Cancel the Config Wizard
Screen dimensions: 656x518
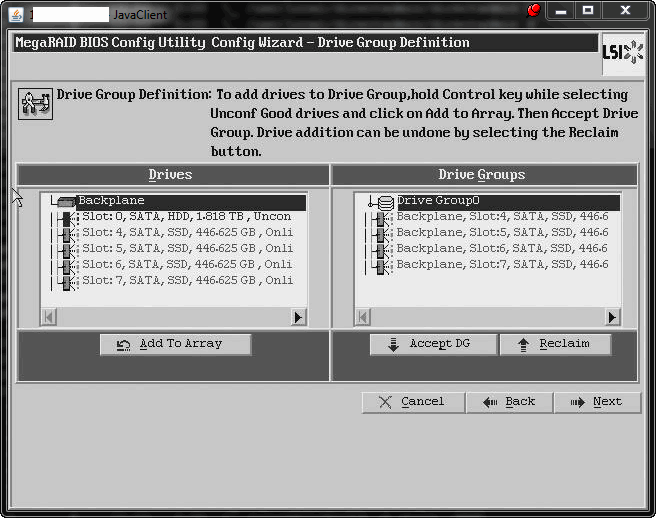(x=413, y=402)
